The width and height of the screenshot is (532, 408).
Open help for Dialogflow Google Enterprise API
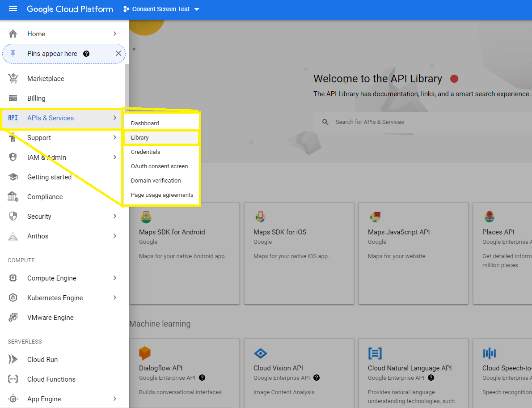[x=202, y=378]
